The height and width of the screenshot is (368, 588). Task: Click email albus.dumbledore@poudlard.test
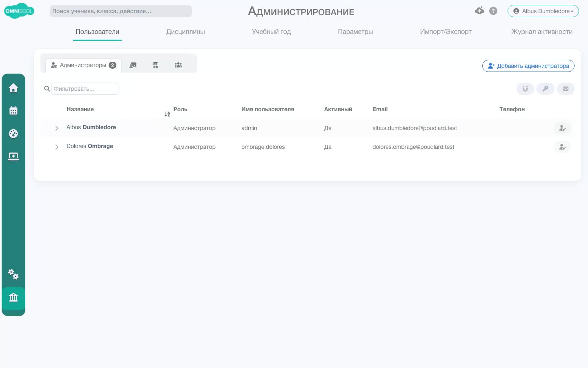click(x=414, y=128)
